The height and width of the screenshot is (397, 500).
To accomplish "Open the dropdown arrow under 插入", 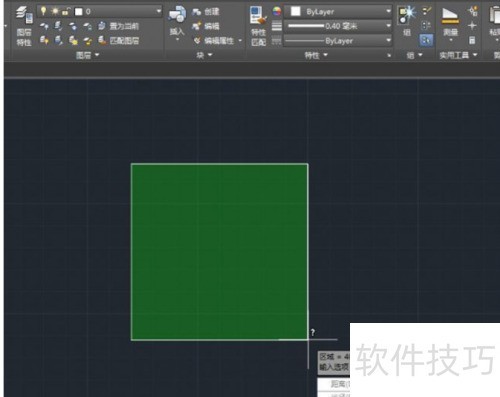I will pyautogui.click(x=177, y=40).
